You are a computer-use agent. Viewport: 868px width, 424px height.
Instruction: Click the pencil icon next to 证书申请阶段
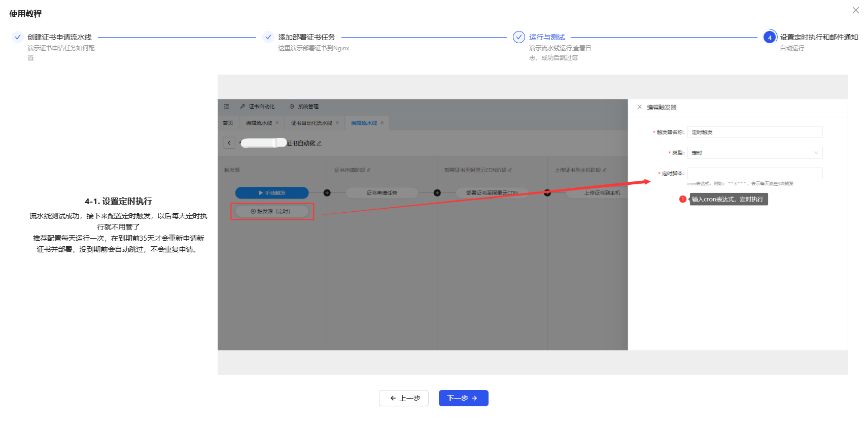click(369, 170)
